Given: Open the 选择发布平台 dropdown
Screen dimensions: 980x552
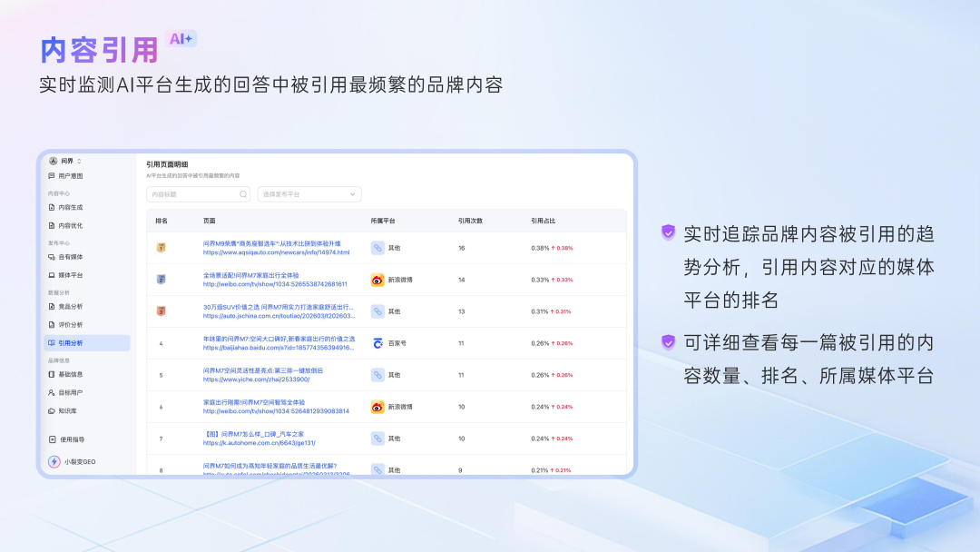Looking at the screenshot, I should click(309, 194).
